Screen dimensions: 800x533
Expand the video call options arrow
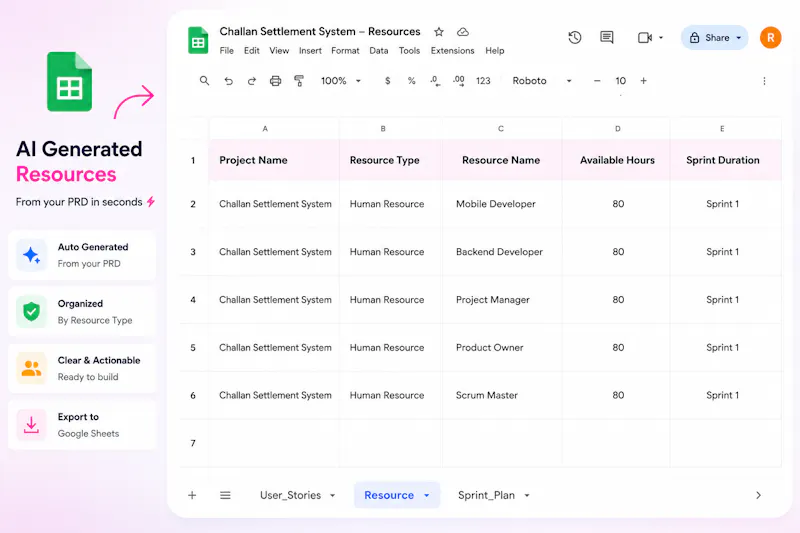pyautogui.click(x=661, y=38)
